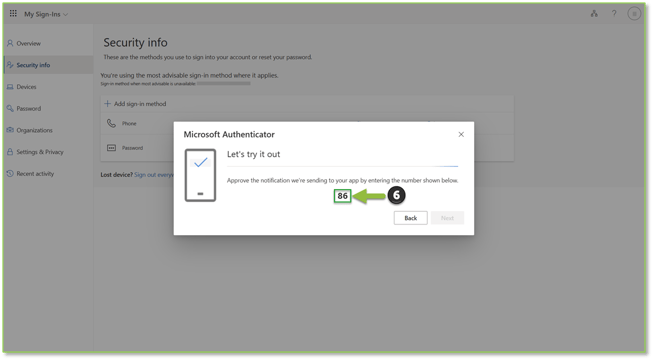The width and height of the screenshot is (653, 360).
Task: Go to Overview in the sidebar
Action: click(28, 43)
